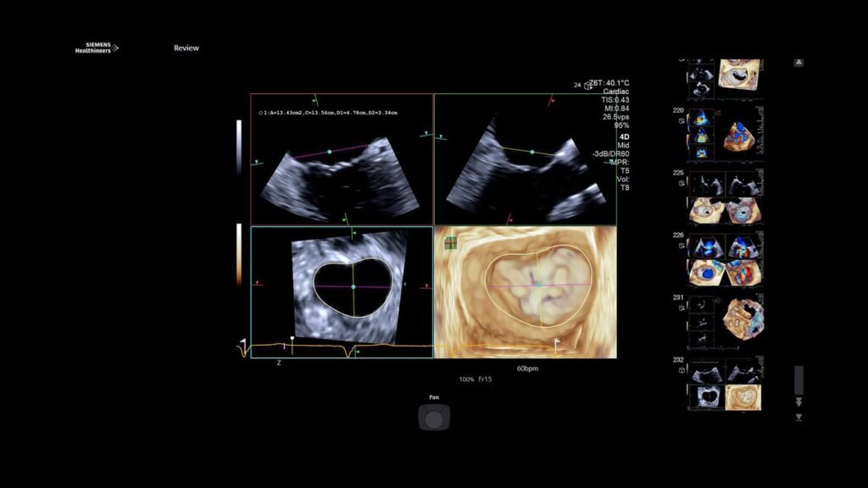
Task: Click the bottom down arrow of the thumbnail list
Action: click(x=798, y=417)
